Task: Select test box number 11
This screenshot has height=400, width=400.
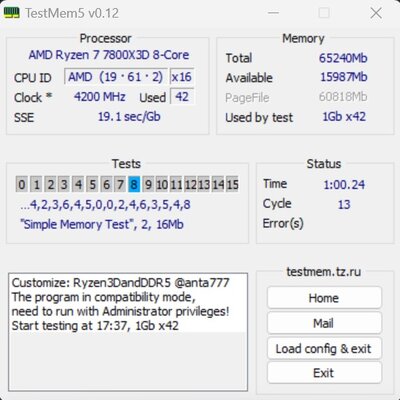Action: pyautogui.click(x=176, y=184)
